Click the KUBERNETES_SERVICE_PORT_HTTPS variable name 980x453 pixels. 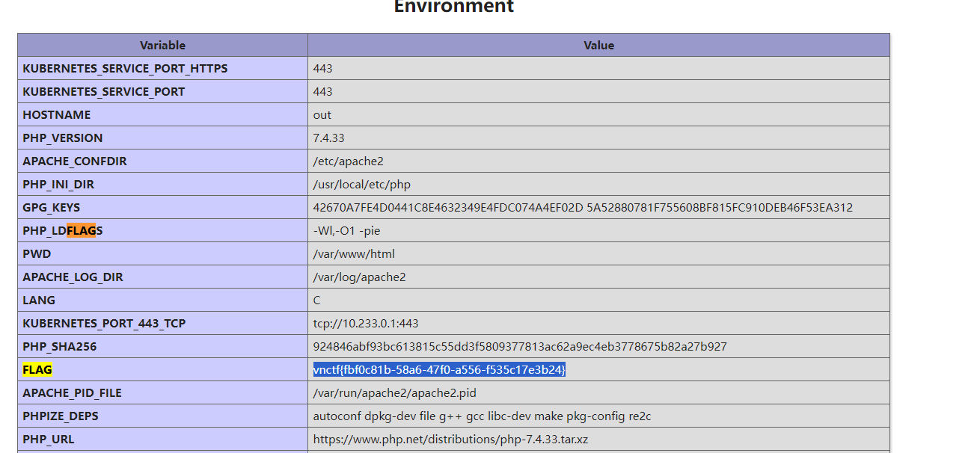(125, 68)
